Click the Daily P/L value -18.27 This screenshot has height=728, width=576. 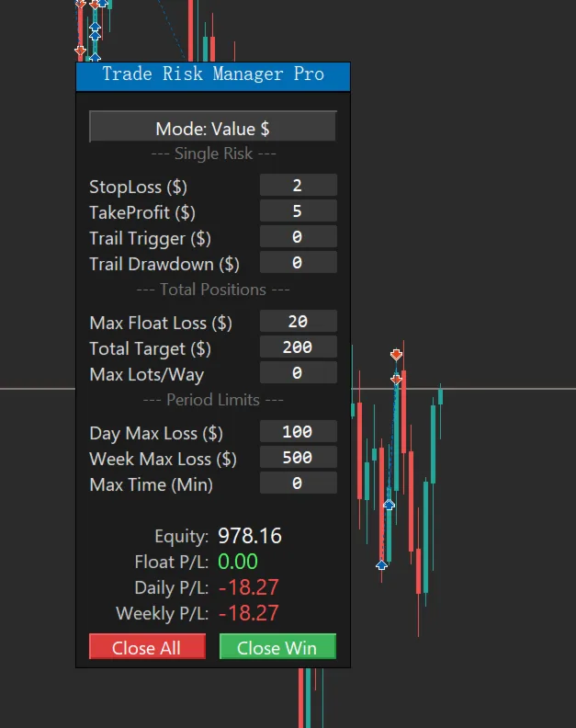[x=248, y=587]
